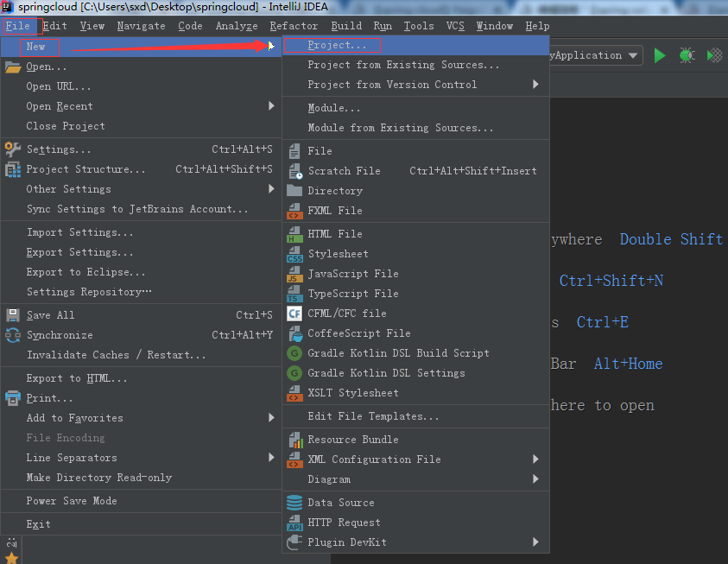This screenshot has width=728, height=564.
Task: Click the Plugin DevKit plug icon
Action: point(294,542)
